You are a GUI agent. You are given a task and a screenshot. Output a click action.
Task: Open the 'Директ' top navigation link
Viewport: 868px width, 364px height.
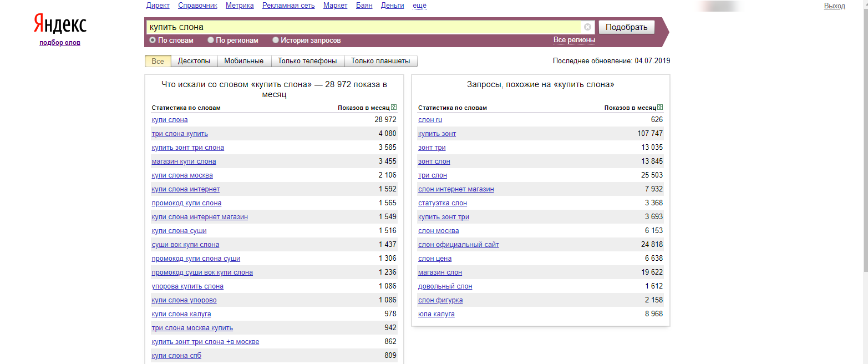[x=158, y=6]
